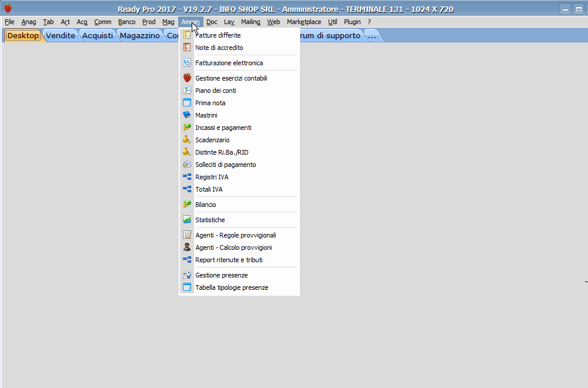
Task: Open the Util menu
Action: [333, 22]
